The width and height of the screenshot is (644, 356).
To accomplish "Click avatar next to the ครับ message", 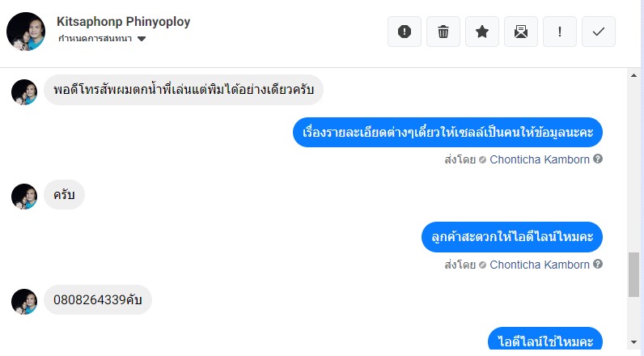I will (x=24, y=196).
